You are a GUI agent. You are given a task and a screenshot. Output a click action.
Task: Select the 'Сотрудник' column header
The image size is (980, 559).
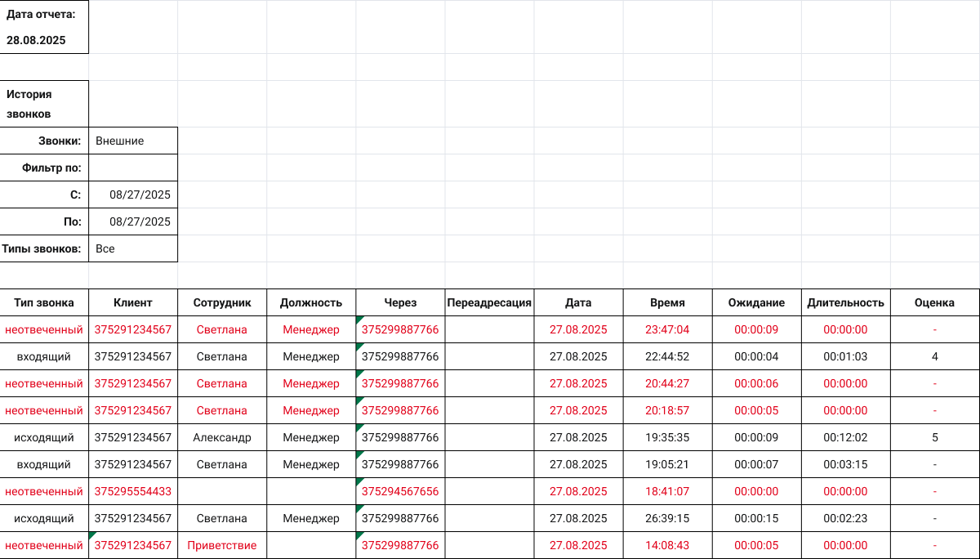click(222, 302)
